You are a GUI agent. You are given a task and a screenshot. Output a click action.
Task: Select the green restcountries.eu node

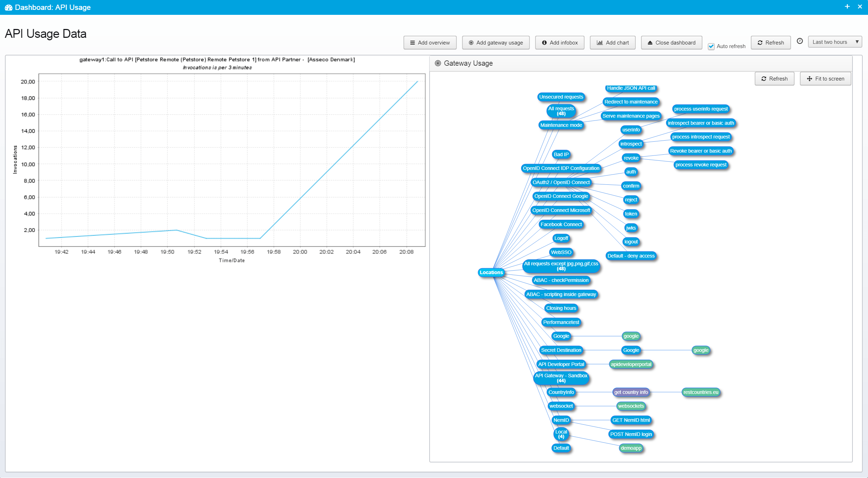coord(701,392)
